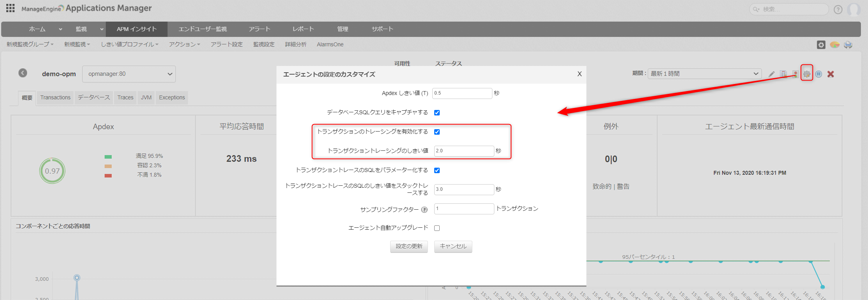Click the traffic-light alarm configuration icon
The height and width of the screenshot is (300, 868).
pos(795,74)
